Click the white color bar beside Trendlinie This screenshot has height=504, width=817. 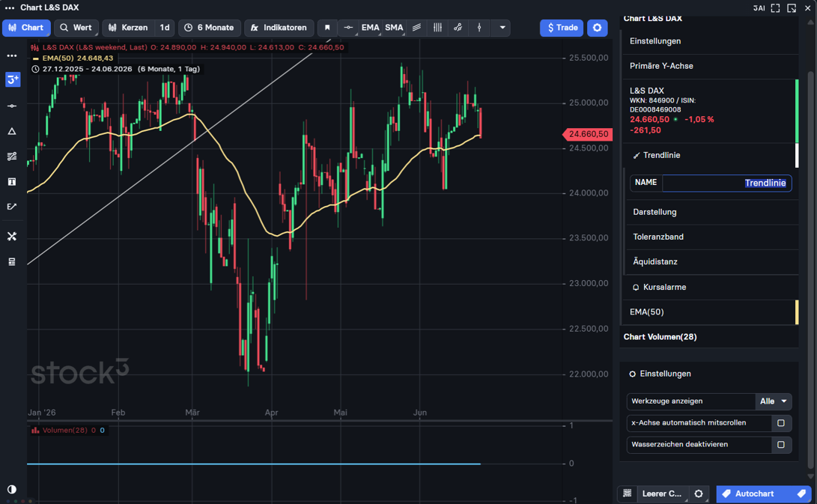point(797,155)
